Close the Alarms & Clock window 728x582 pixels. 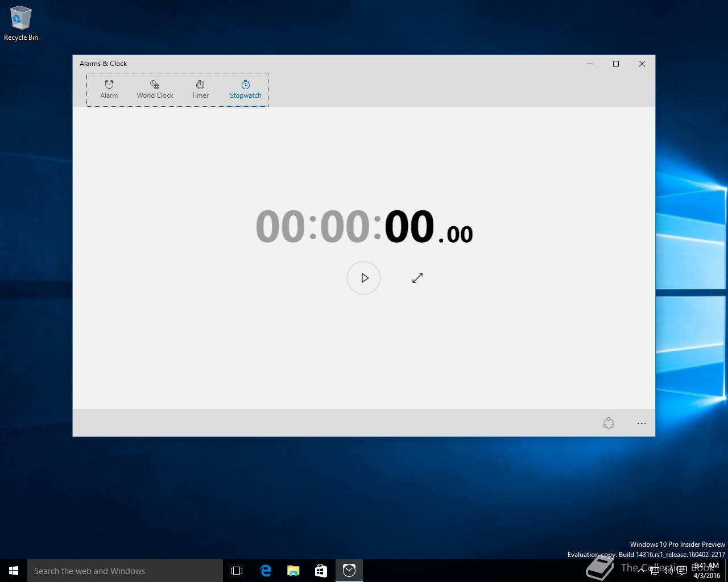coord(642,64)
